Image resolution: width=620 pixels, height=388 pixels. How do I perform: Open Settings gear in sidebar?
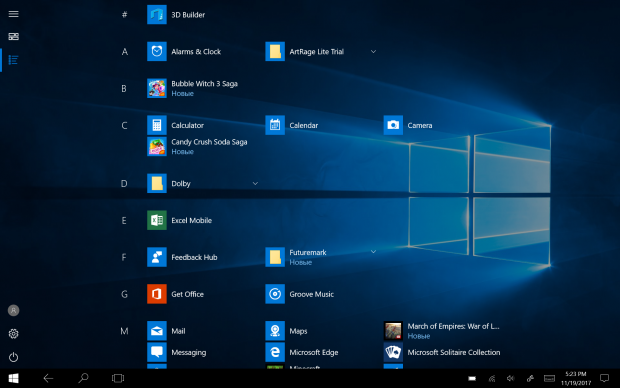(x=13, y=334)
